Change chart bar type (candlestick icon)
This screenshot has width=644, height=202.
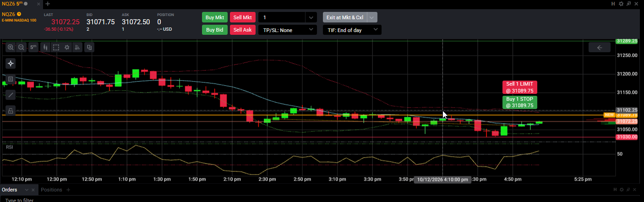[x=45, y=47]
